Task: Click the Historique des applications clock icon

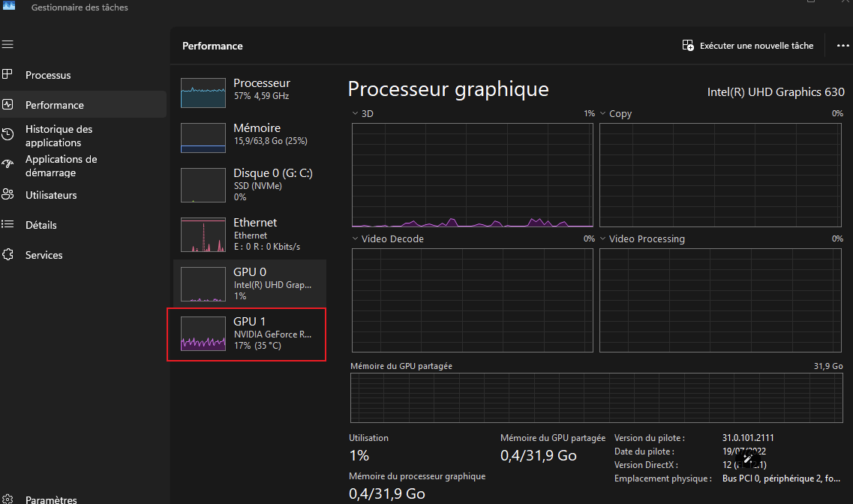Action: click(8, 134)
